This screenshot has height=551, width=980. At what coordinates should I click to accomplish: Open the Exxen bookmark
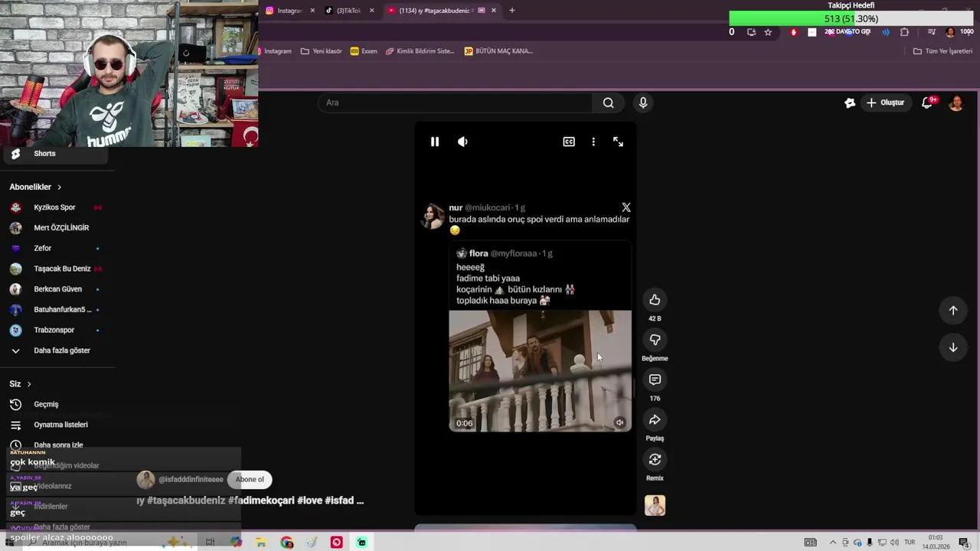click(x=364, y=51)
